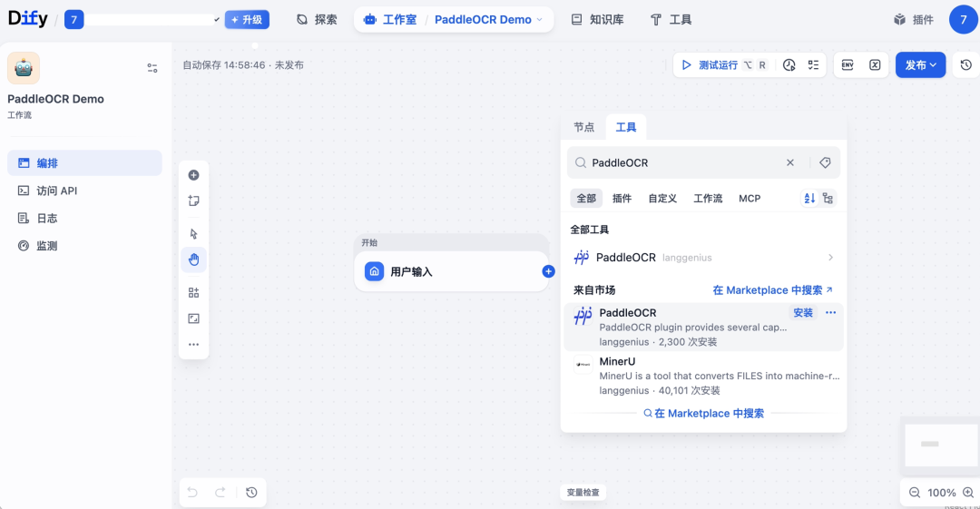Select the 自定义 custom filter
This screenshot has width=980, height=509.
tap(662, 198)
